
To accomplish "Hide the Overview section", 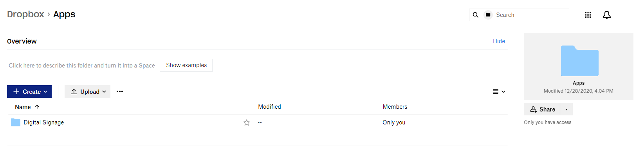I will tap(499, 41).
